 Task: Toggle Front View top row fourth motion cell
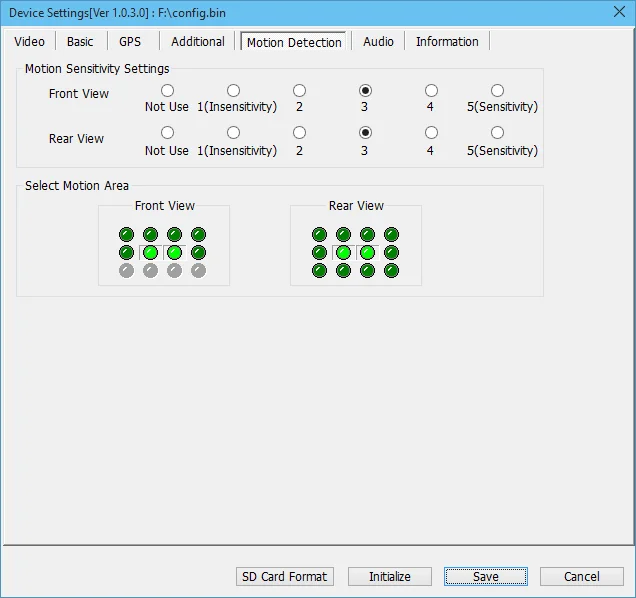coord(198,234)
